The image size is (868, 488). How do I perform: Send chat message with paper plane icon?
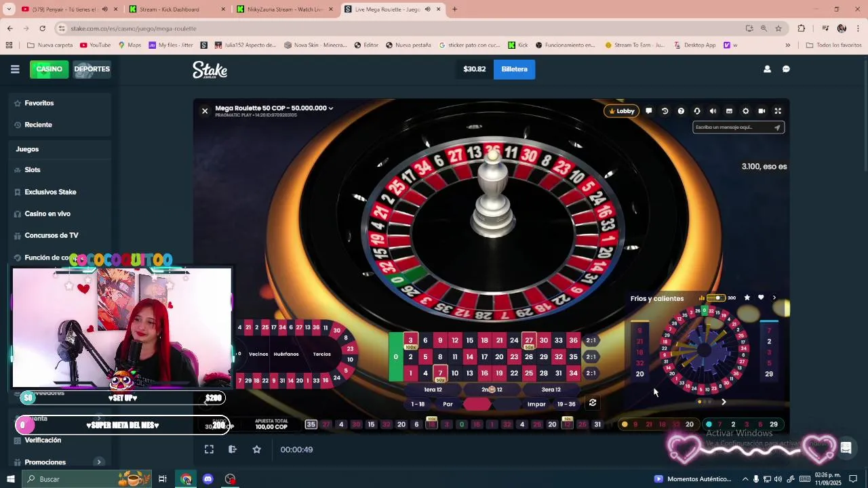(777, 127)
